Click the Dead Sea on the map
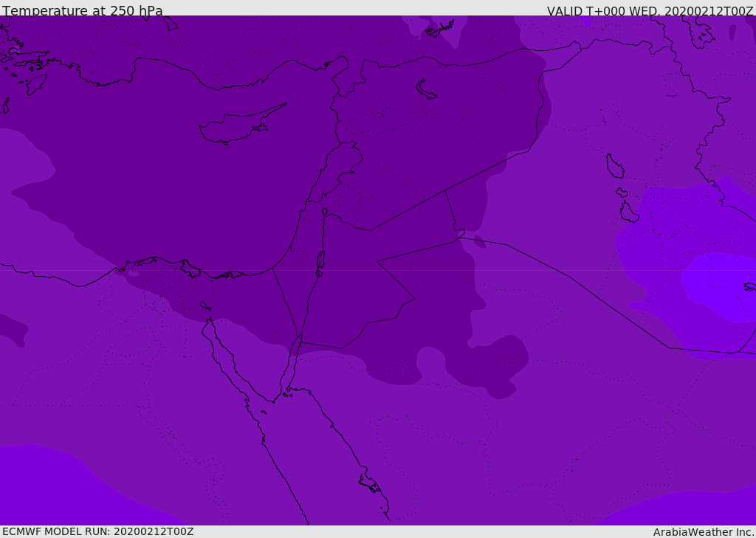This screenshot has height=538, width=756. 320,261
